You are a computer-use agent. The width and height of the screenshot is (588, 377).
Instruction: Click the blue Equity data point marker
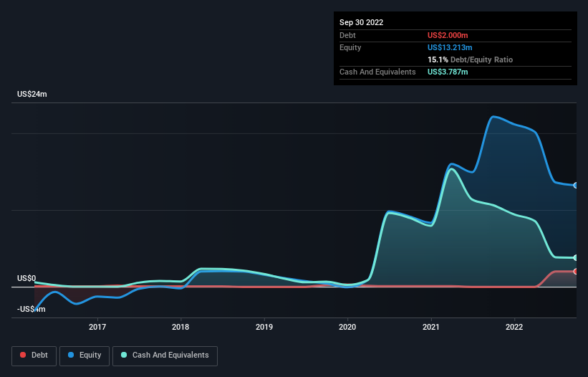point(576,186)
